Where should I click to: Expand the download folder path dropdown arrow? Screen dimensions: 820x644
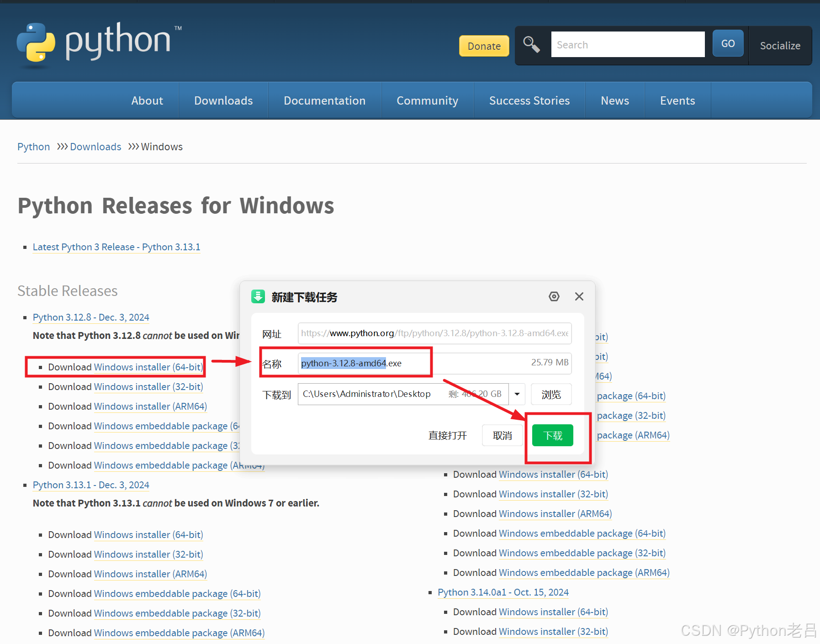click(x=517, y=394)
